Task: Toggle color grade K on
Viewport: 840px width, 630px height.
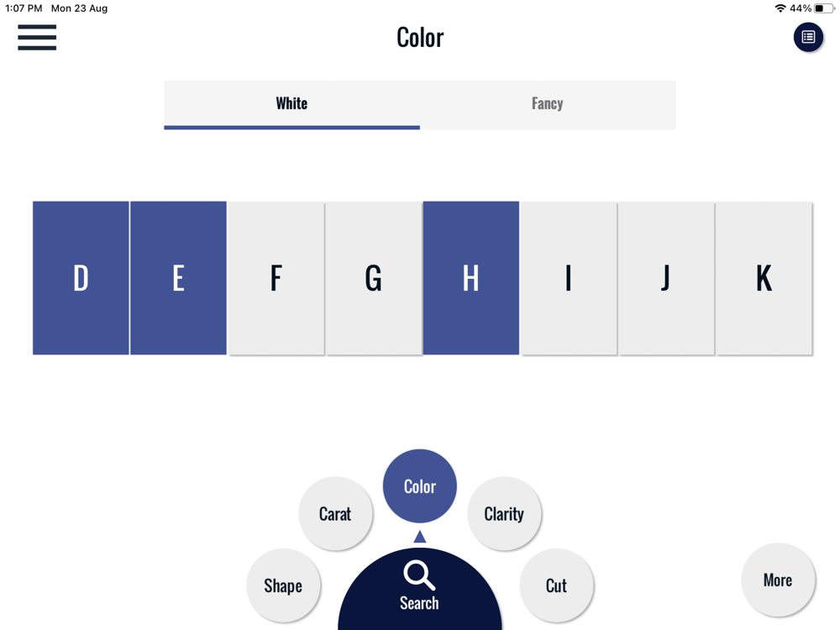Action: [764, 278]
